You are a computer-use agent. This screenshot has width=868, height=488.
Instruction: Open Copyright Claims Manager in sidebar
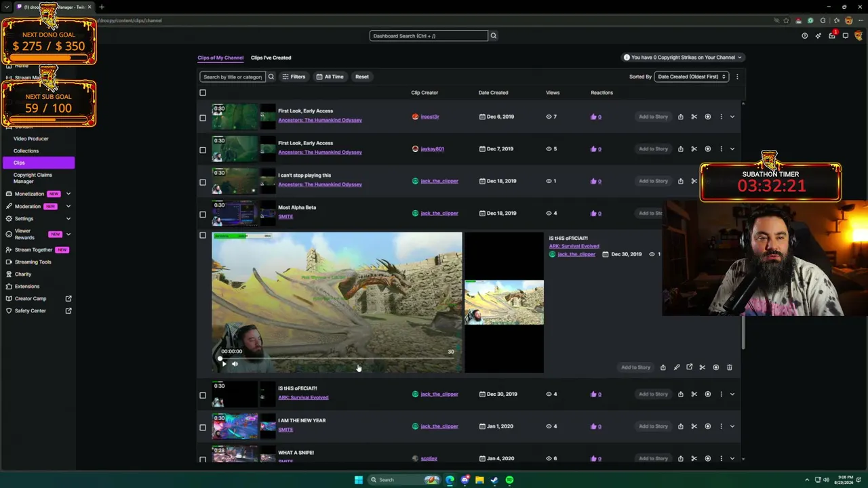point(33,178)
